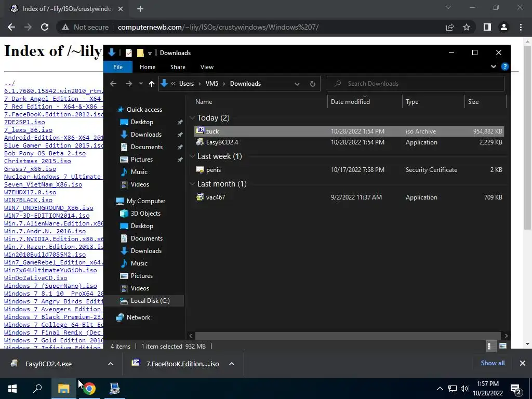Select Local Disk (C:) in the sidebar

click(x=150, y=301)
